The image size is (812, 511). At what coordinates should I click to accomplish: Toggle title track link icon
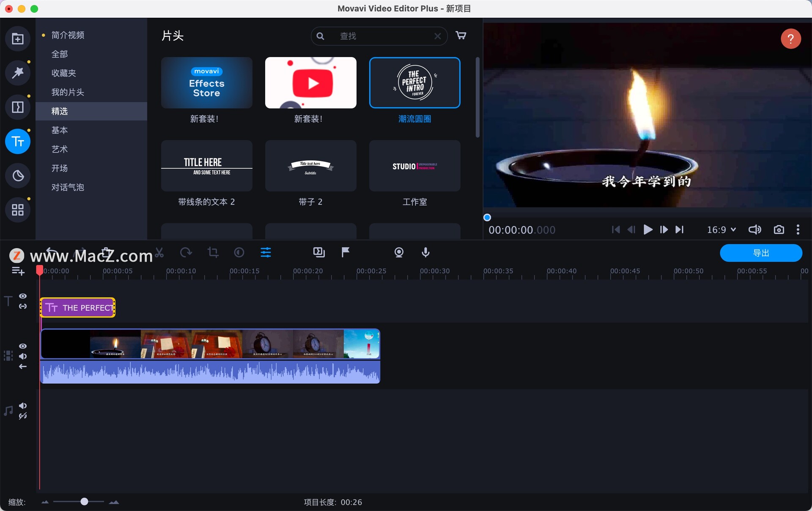point(23,306)
